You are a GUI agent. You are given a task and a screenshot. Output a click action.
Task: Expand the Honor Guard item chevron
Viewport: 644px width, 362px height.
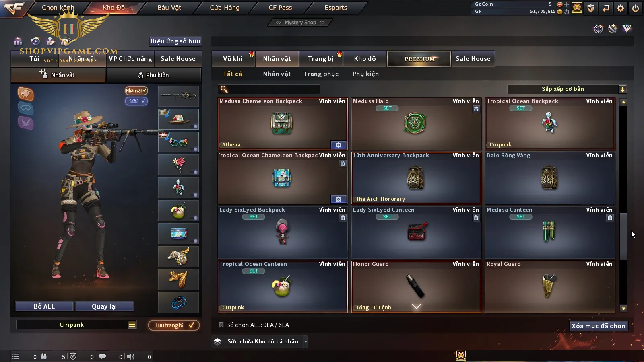pos(417,307)
